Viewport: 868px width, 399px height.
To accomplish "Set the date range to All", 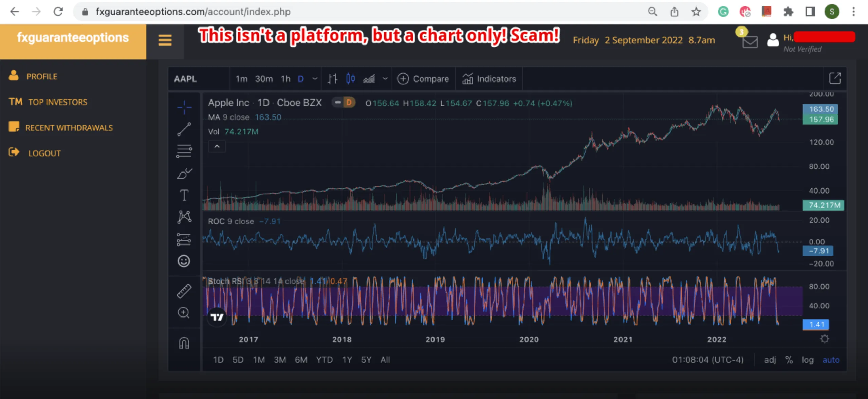I will (385, 360).
